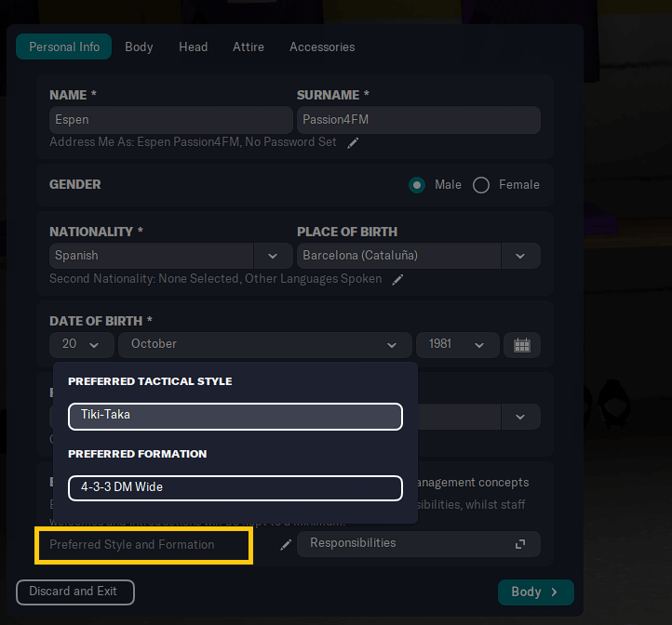Click Discard and Exit

(x=75, y=592)
